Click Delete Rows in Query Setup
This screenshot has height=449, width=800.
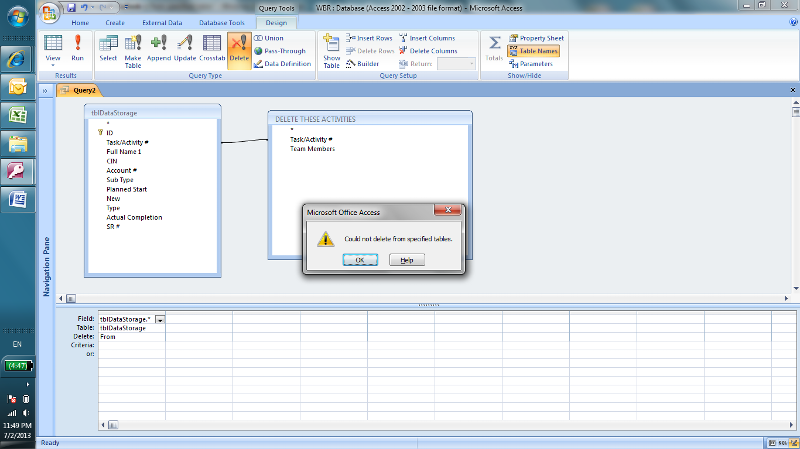tap(370, 51)
